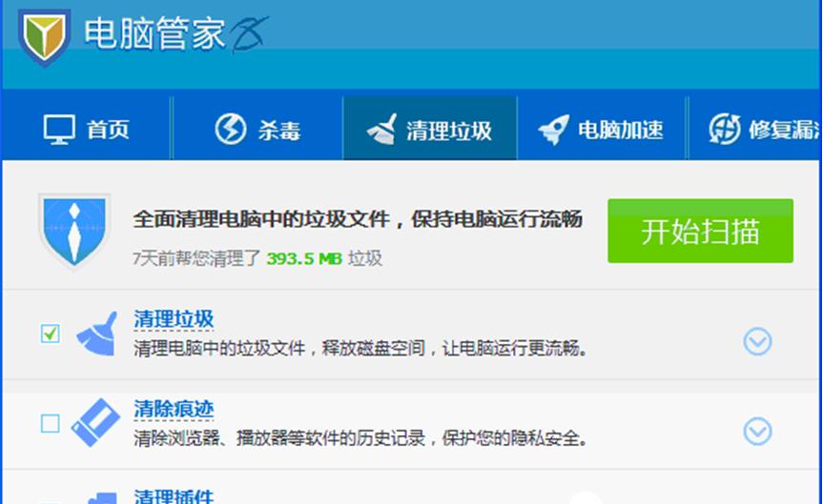
Task: Switch to the 首页 tab
Action: [x=87, y=129]
